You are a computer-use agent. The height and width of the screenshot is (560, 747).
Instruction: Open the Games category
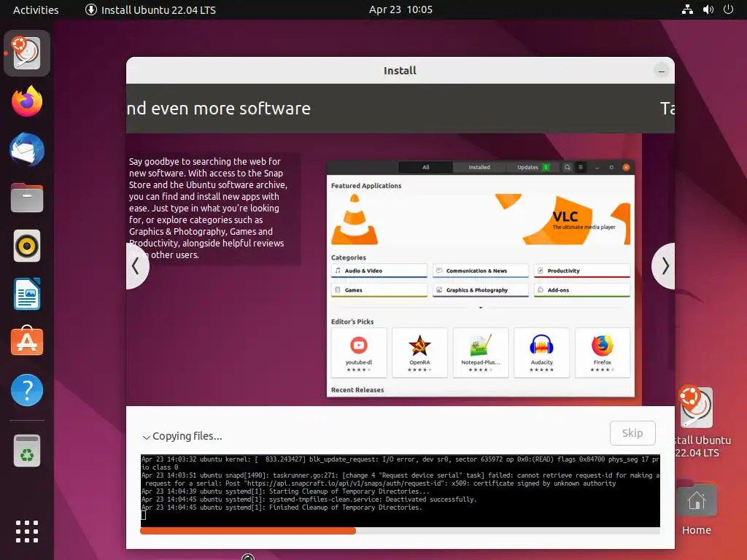click(379, 290)
